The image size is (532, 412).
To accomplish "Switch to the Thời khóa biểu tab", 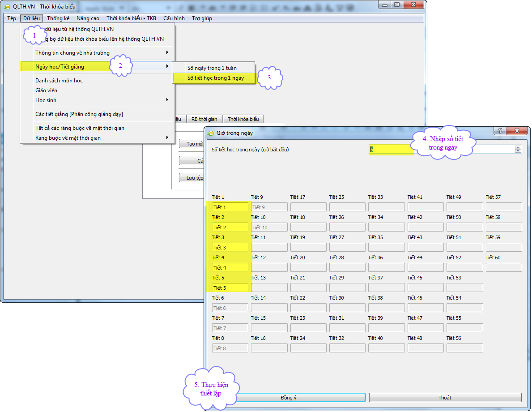I will pyautogui.click(x=243, y=119).
